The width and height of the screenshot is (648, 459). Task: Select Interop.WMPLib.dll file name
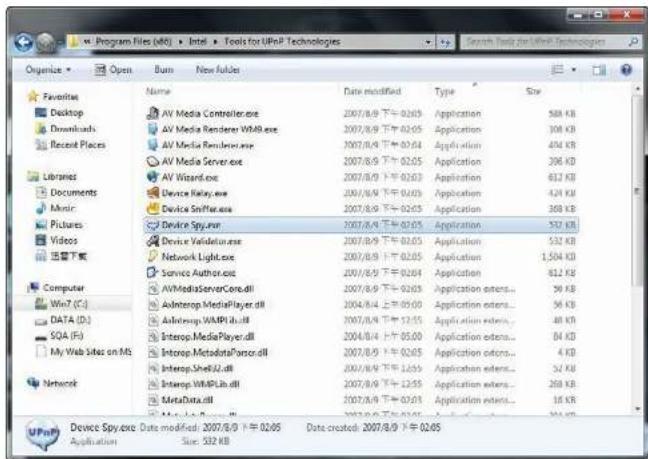click(200, 384)
